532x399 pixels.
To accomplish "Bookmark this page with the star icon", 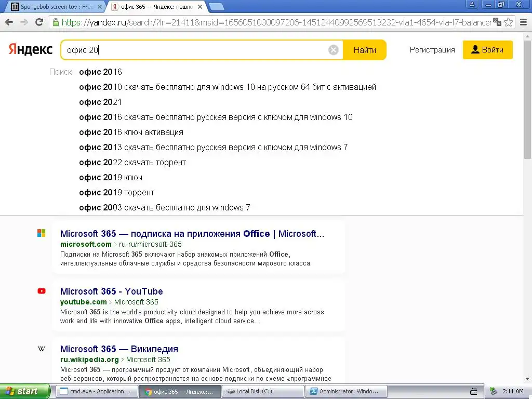I will pos(508,22).
